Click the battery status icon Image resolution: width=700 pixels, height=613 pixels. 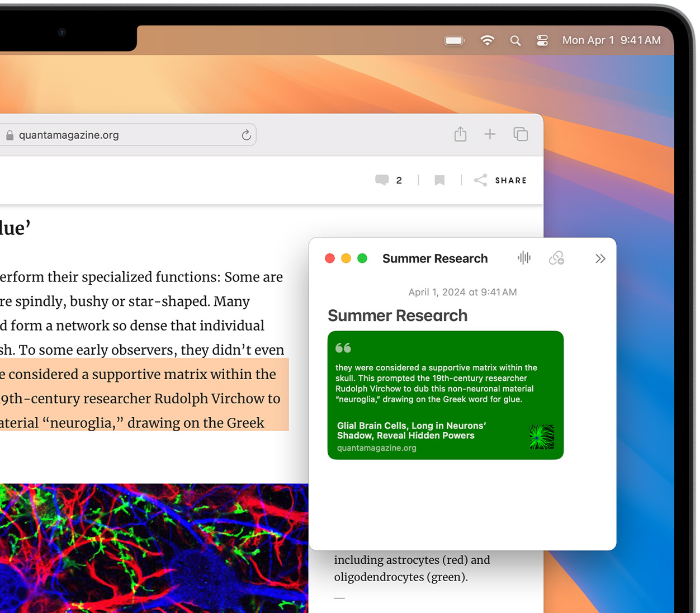click(455, 40)
